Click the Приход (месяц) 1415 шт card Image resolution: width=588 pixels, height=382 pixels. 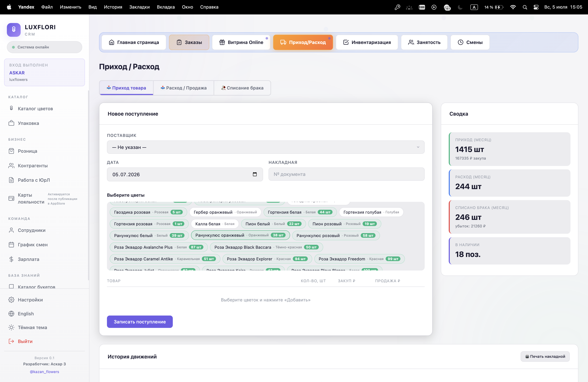tap(509, 149)
